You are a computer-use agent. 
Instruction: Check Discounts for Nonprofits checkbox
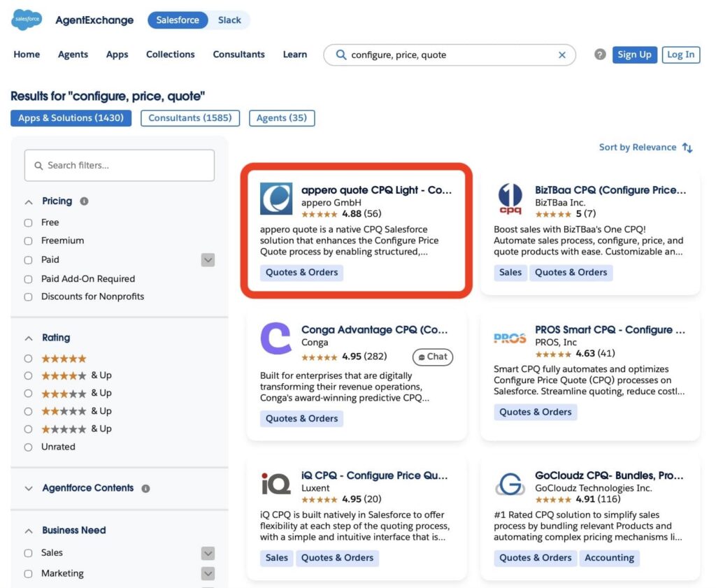click(28, 297)
